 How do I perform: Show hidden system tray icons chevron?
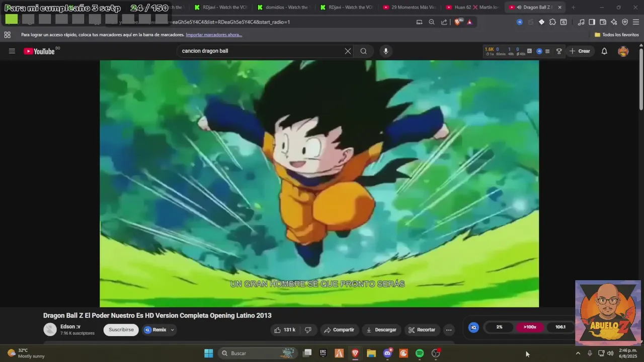(x=578, y=353)
